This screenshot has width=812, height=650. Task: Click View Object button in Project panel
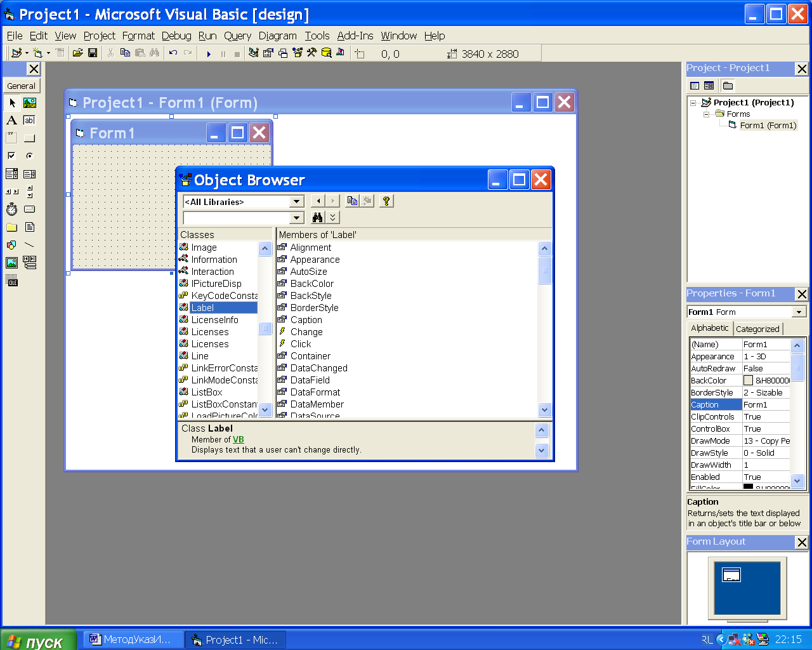[709, 85]
